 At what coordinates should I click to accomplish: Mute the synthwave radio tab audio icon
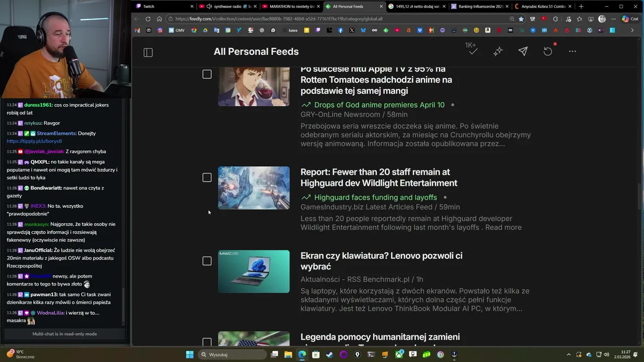tap(209, 7)
